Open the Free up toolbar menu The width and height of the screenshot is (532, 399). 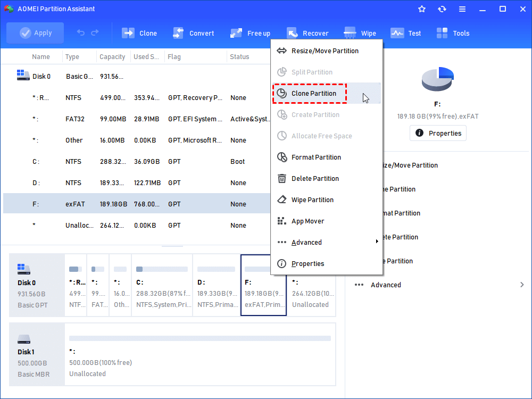coord(250,33)
